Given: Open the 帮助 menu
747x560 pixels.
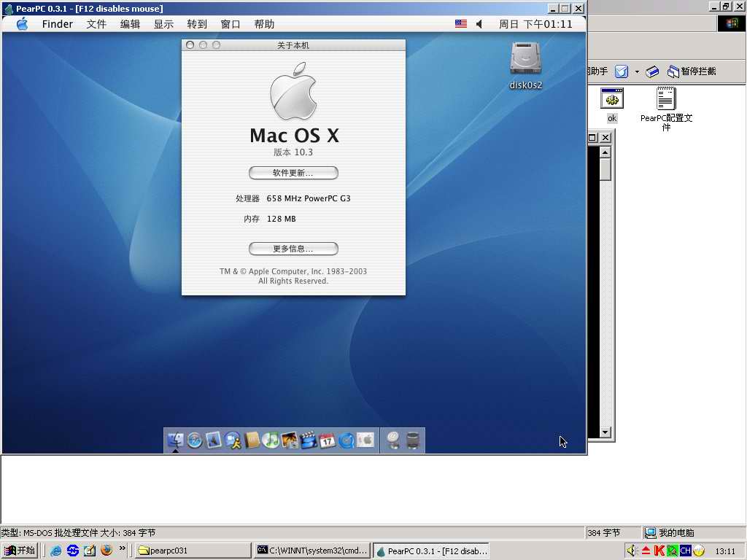Looking at the screenshot, I should (x=264, y=24).
